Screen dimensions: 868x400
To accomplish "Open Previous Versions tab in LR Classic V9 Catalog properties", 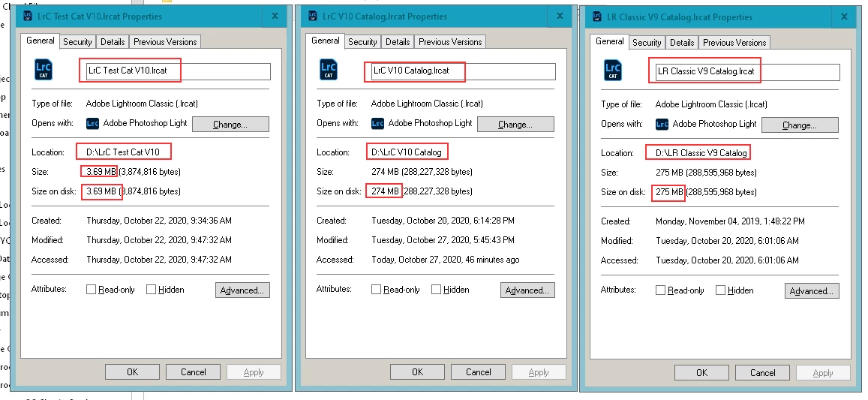I will coord(734,43).
